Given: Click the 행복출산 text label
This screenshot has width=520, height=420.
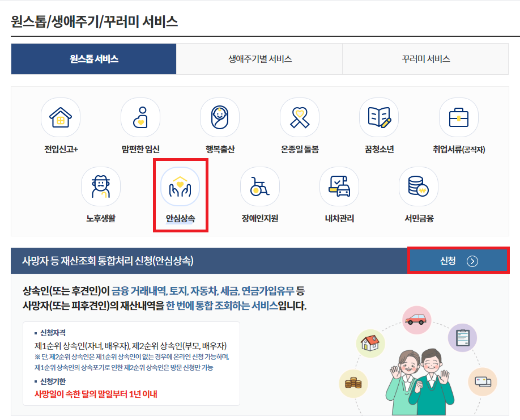Looking at the screenshot, I should tap(220, 149).
